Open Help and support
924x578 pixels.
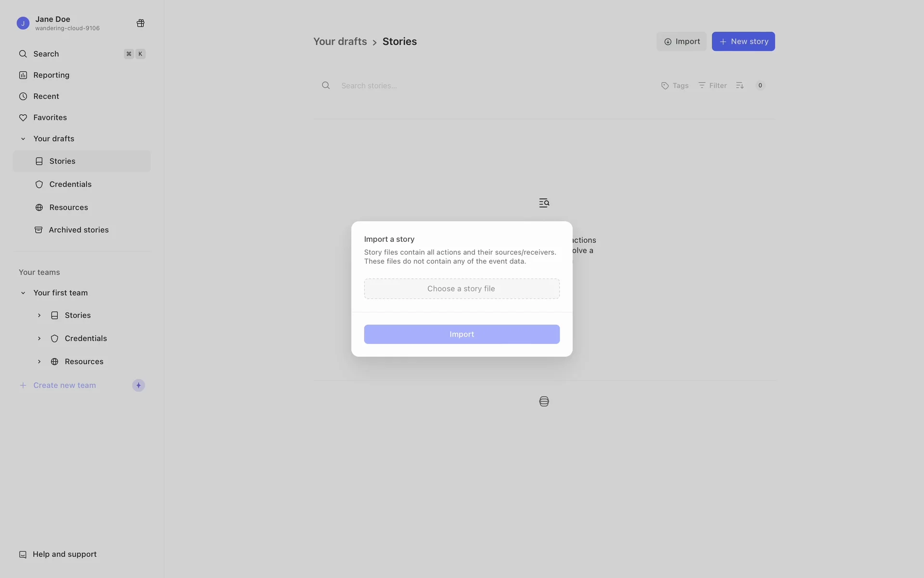pos(64,554)
